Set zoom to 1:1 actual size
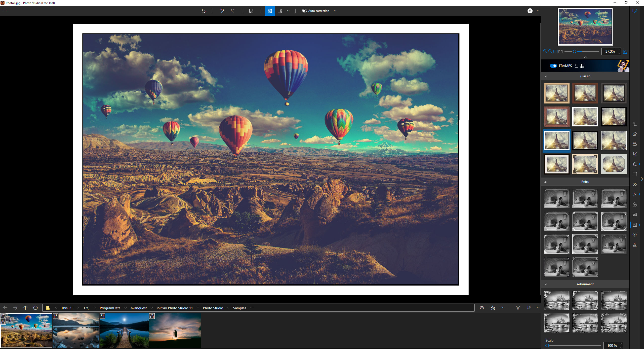 (x=555, y=51)
